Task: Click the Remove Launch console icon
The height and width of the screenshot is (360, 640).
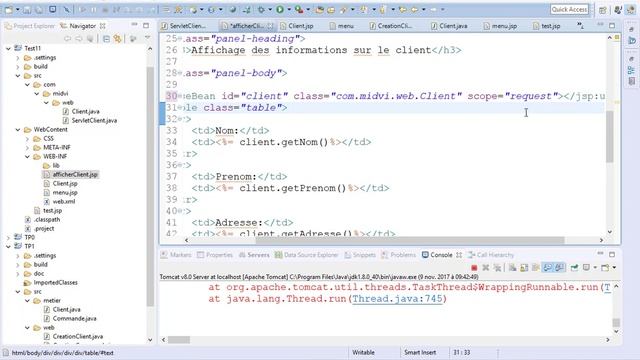Action: click(486, 268)
